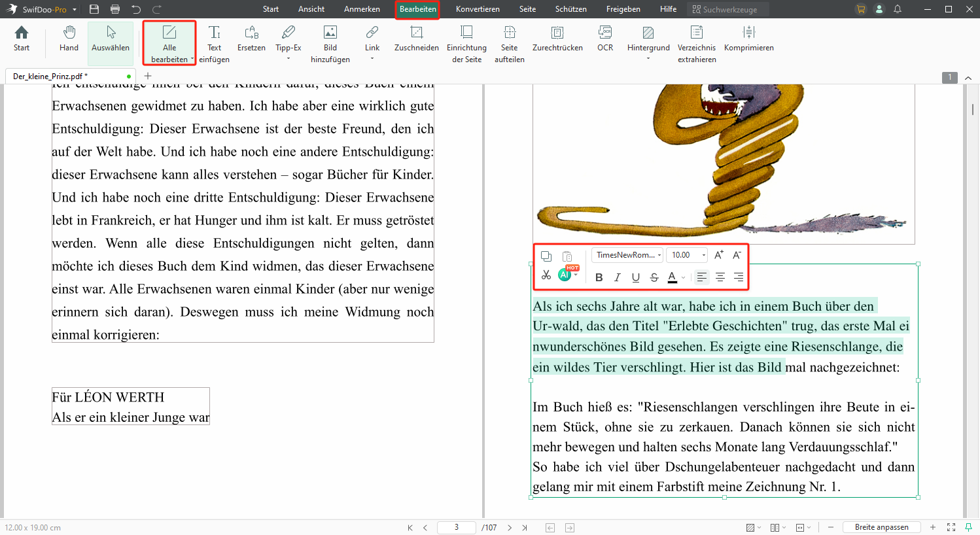Screen dimensions: 980x535
Task: Open the Seite tab
Action: 527,9
